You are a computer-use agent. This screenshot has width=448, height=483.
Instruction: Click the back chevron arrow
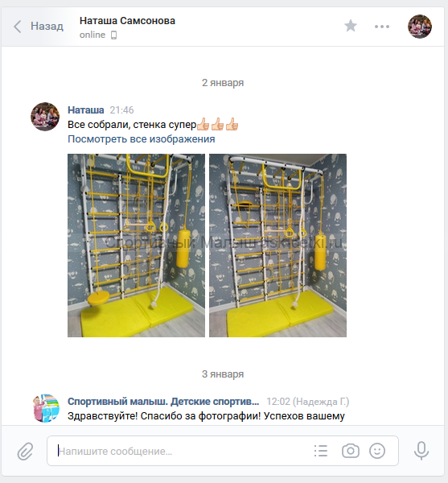[x=18, y=27]
